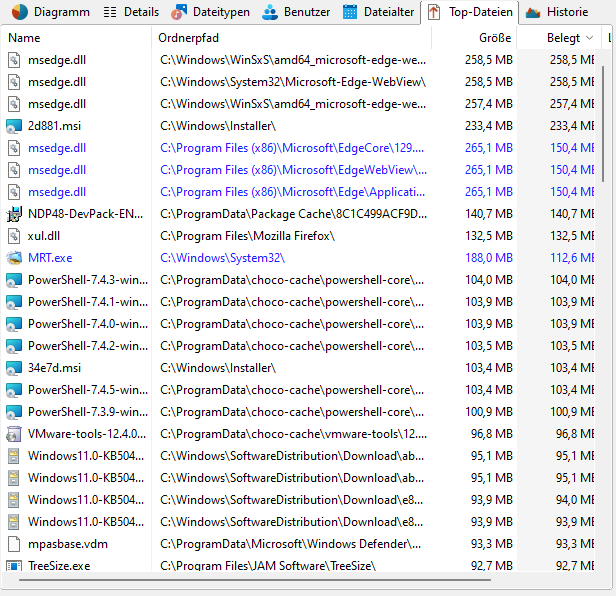Click the Benutzer users icon
Viewport: 616px width, 596px height.
270,12
